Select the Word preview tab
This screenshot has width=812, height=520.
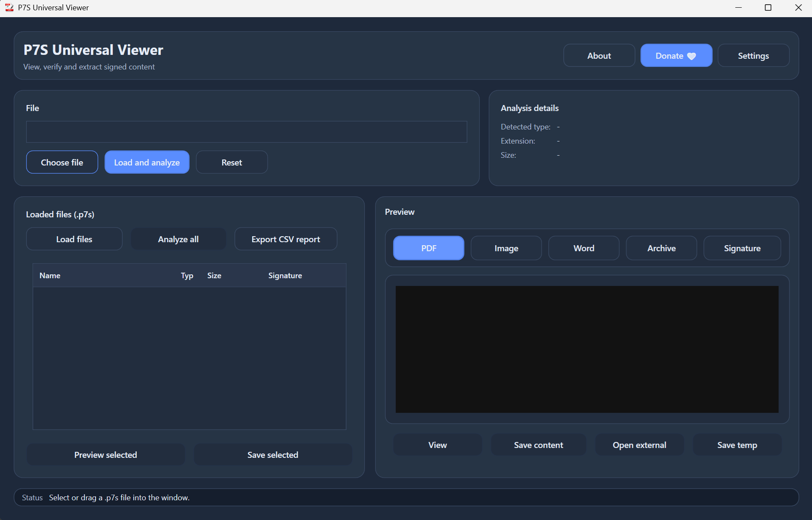(x=583, y=248)
